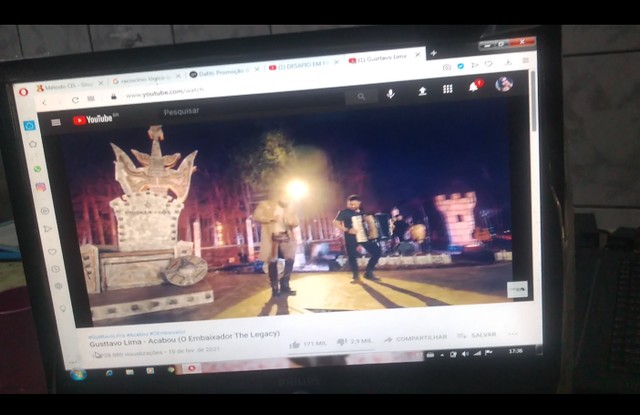
Task: Open My Flow arrow in Opera sidebar
Action: click(48, 229)
